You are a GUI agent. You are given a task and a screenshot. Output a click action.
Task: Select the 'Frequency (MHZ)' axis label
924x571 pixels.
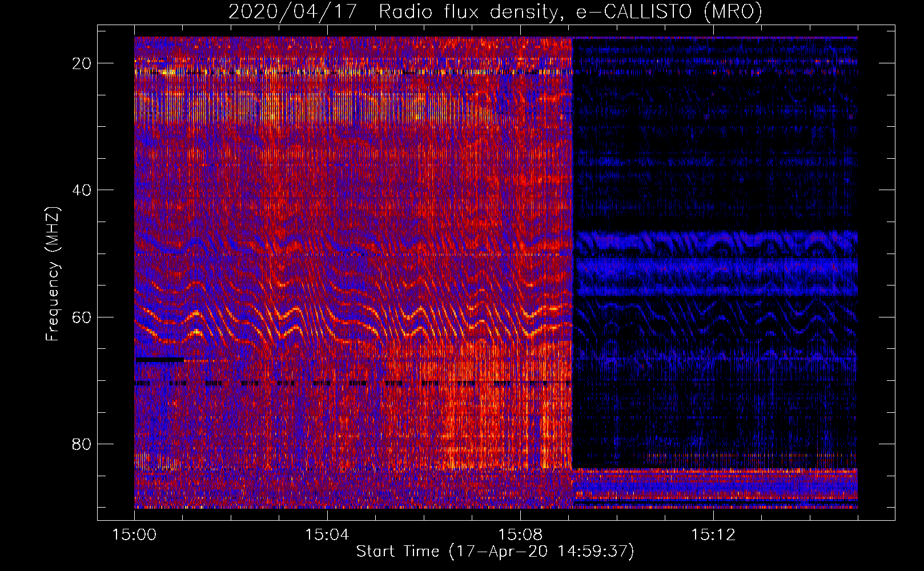point(53,274)
